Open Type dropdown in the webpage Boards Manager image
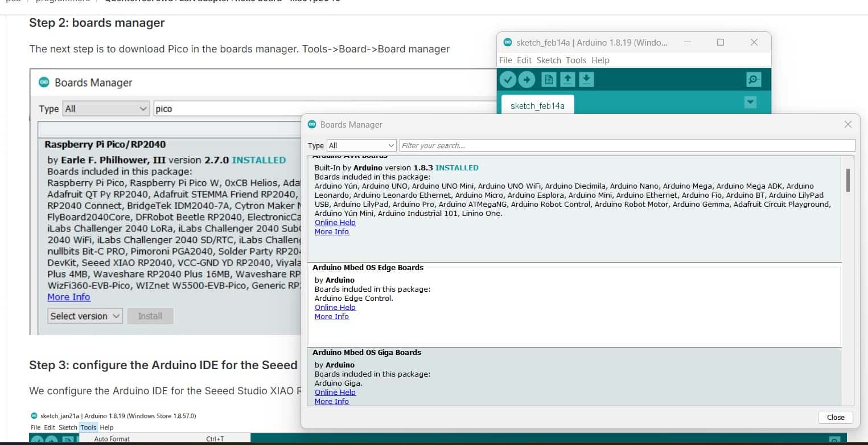The width and height of the screenshot is (868, 445). (x=106, y=109)
